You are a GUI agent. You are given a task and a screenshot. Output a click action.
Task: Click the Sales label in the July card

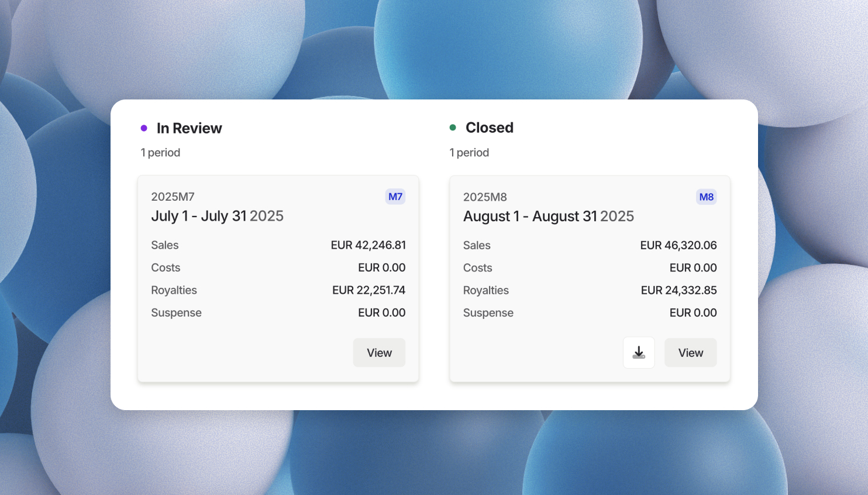point(165,245)
